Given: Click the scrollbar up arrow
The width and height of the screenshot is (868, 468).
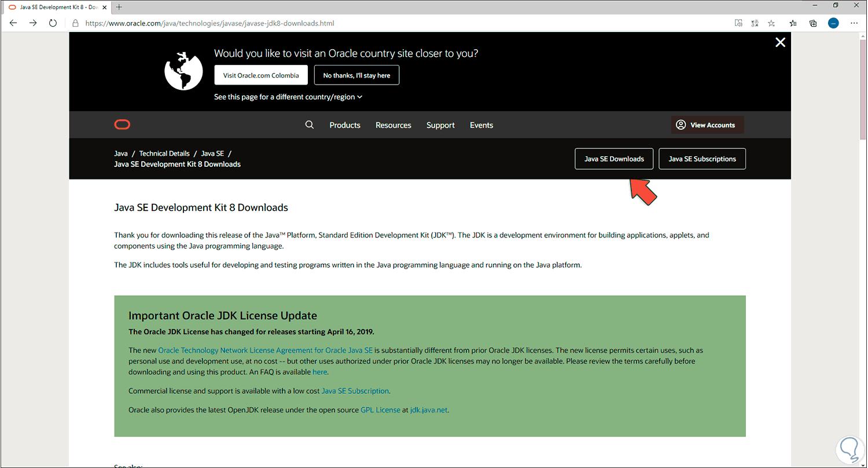Looking at the screenshot, I should coord(863,36).
